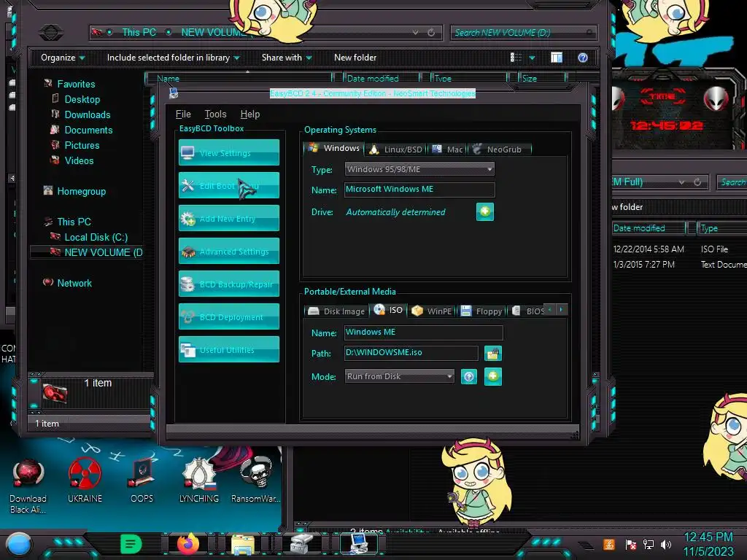Open Useful Utilities in EasyBCD

[x=228, y=349]
